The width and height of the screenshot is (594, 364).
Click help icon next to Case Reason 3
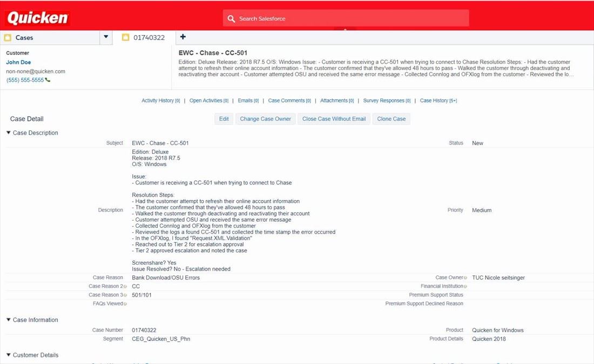point(125,296)
